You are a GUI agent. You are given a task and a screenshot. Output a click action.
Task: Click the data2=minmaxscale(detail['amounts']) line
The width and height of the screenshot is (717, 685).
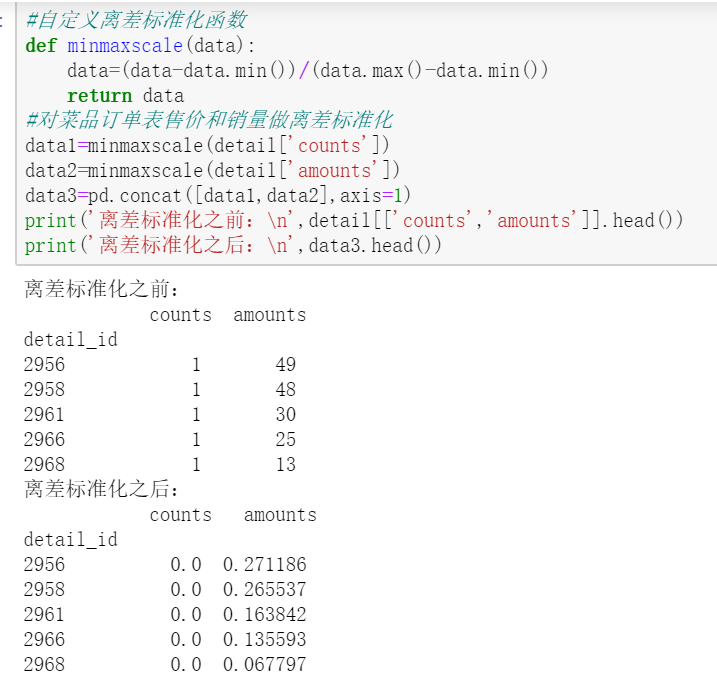(x=212, y=171)
